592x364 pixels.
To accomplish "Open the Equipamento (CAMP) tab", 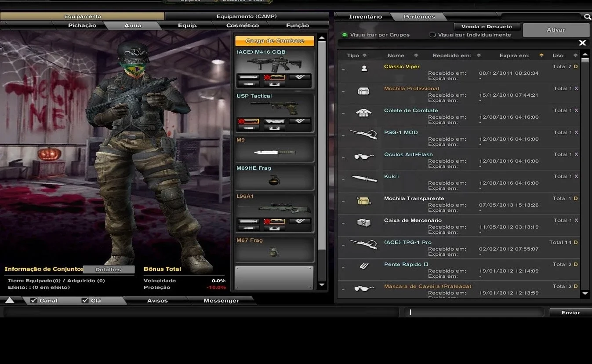I will (x=247, y=16).
